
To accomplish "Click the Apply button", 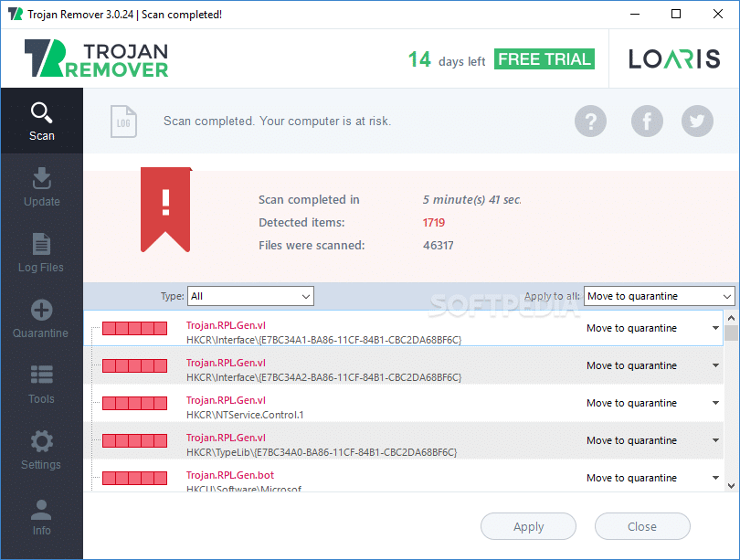I will 528,526.
